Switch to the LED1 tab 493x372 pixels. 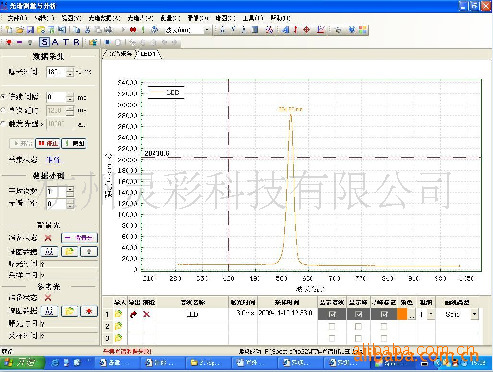148,54
